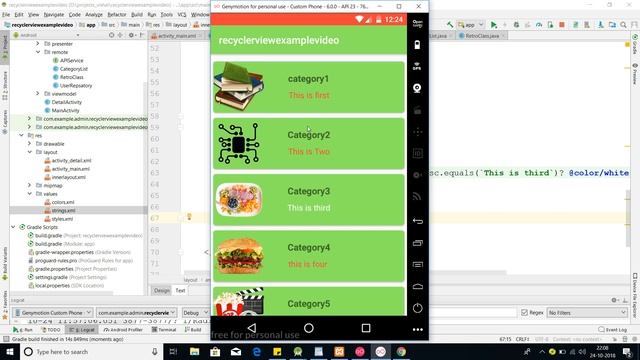
Task: Open the TODO tool window
Action: tap(51, 329)
